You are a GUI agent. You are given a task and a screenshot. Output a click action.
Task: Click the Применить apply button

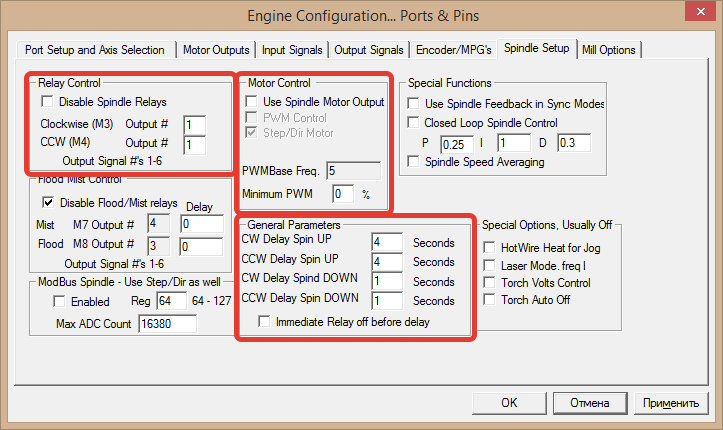pyautogui.click(x=670, y=403)
